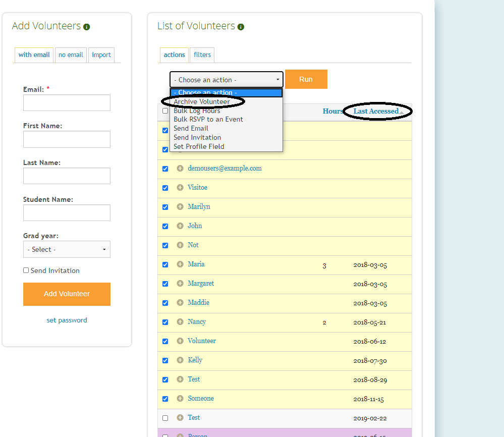Click plus icon next to Someone row

pos(180,399)
